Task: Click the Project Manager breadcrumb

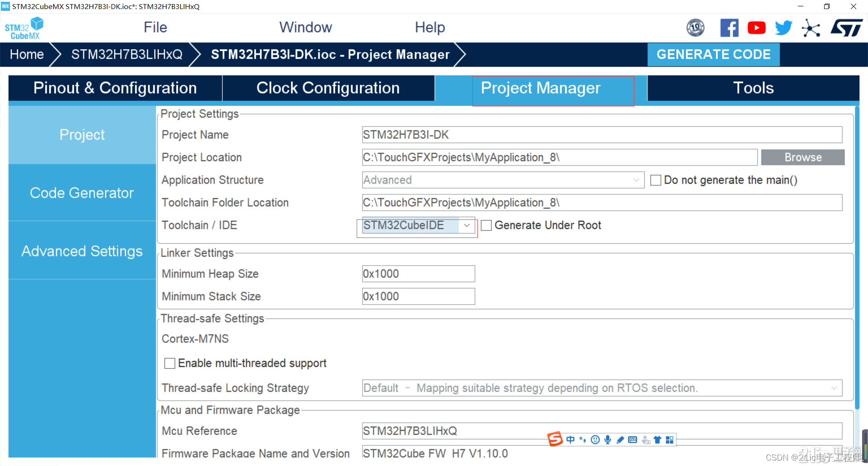Action: click(330, 55)
